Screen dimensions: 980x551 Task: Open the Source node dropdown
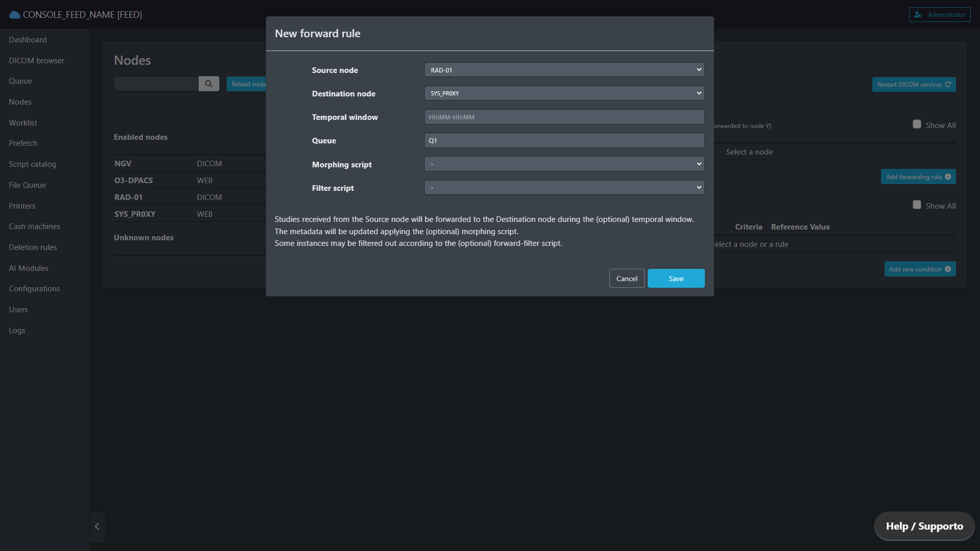[564, 70]
